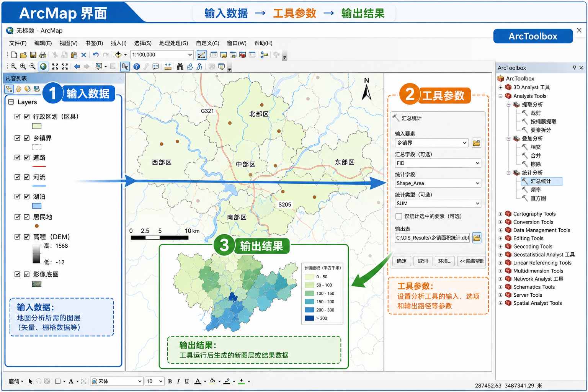Open the Find binoculars tool

[x=180, y=66]
